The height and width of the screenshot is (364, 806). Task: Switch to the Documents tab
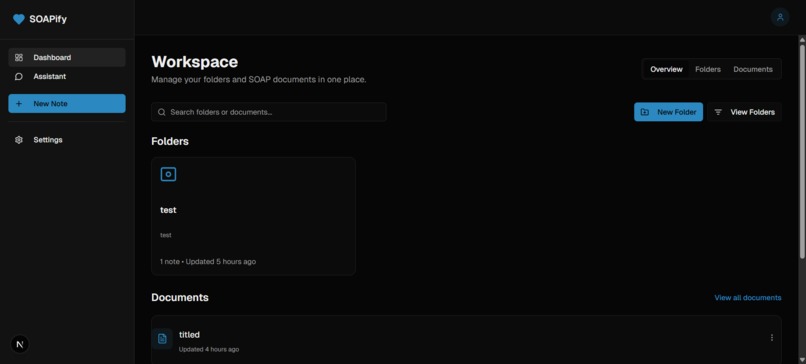tap(753, 69)
